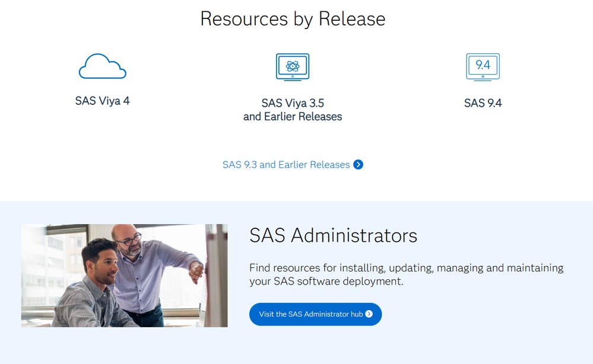This screenshot has width=593, height=364.
Task: Open the SAS Viya 4 text label
Action: [x=103, y=101]
